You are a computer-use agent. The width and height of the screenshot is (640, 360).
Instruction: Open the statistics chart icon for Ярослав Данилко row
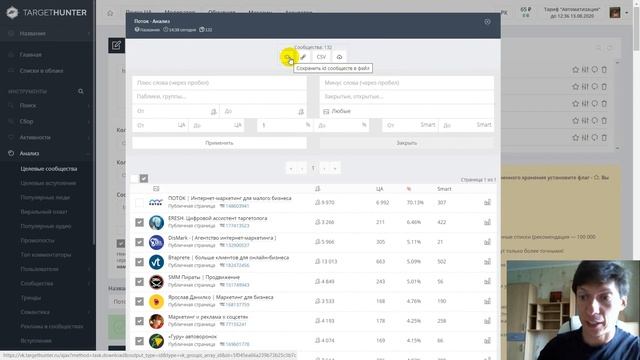(487, 301)
